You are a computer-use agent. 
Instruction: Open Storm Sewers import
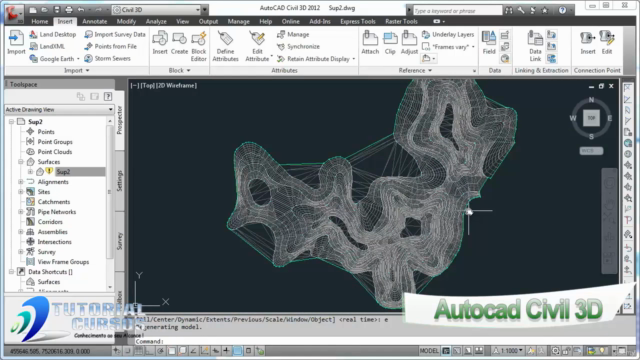[108, 58]
